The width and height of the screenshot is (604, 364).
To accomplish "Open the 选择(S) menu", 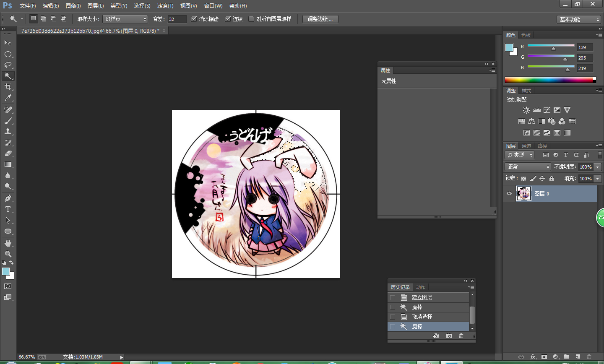I will click(x=142, y=6).
